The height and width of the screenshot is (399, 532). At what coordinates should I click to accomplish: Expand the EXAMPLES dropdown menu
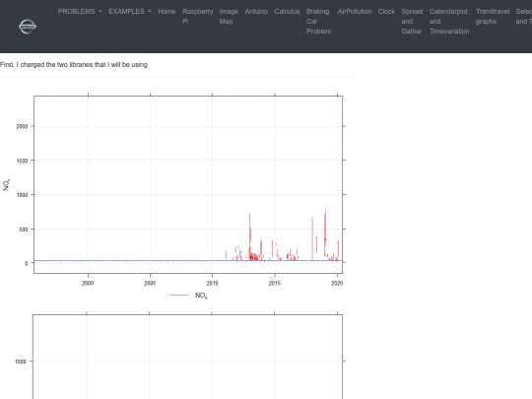(130, 12)
